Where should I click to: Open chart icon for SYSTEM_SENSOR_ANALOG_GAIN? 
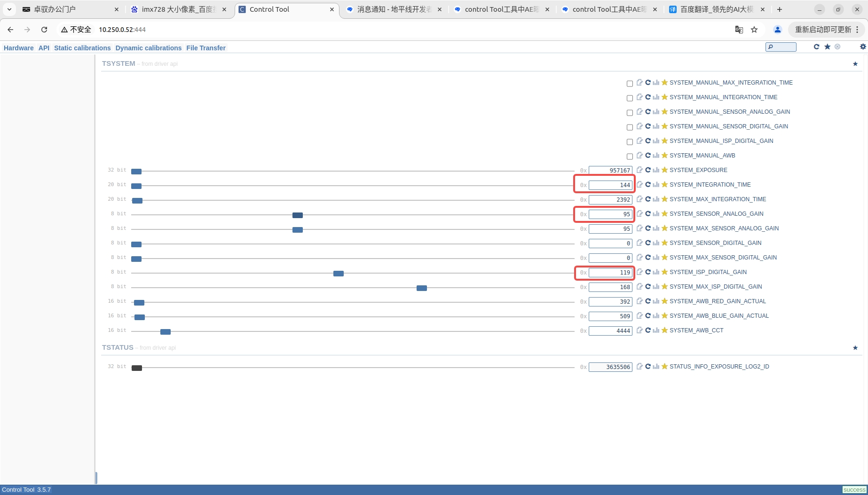656,213
